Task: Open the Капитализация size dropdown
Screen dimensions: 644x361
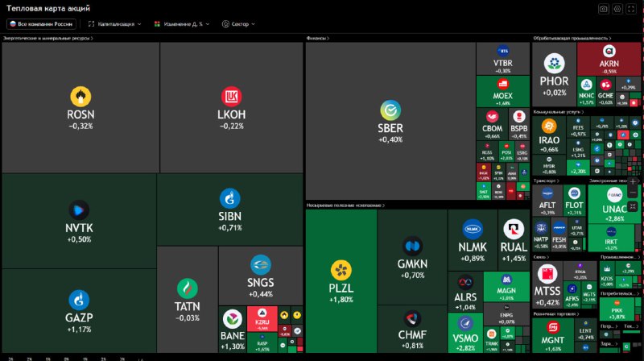Action: [x=114, y=24]
